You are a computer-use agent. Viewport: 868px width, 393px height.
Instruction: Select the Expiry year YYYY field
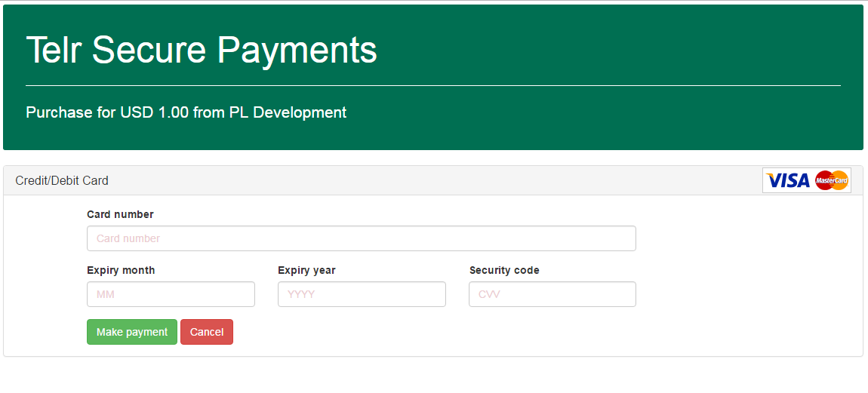click(362, 294)
